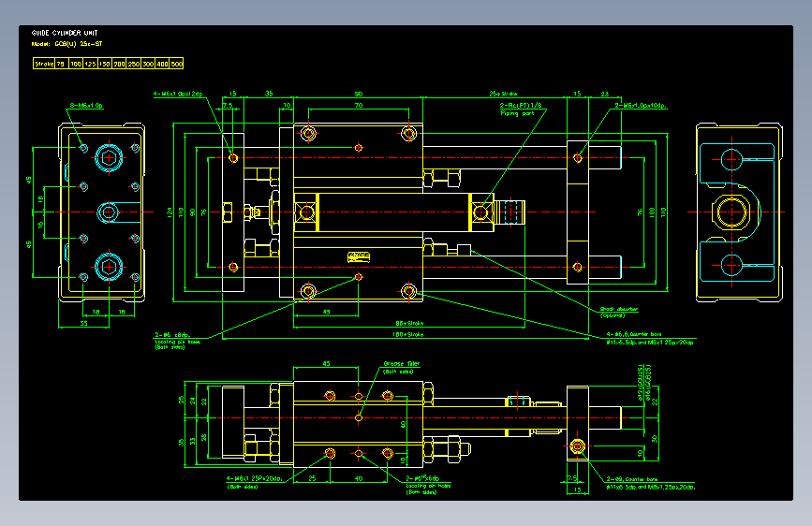Pick the 400 cell in Stroke table
The width and height of the screenshot is (812, 526).
[x=163, y=64]
